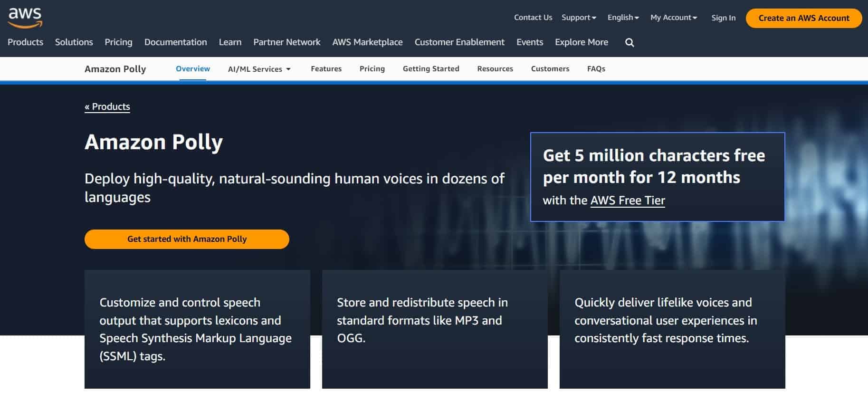Screen dimensions: 868x402
Task: Open the FAQs tab
Action: pos(596,69)
